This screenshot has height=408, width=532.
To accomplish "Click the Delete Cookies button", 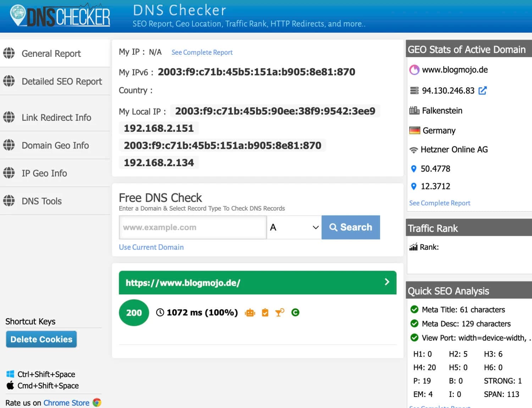I will (x=41, y=339).
